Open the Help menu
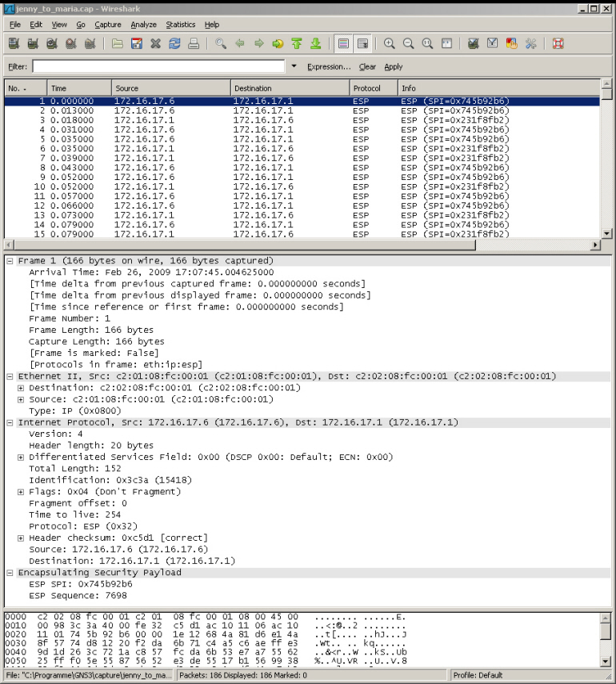The width and height of the screenshot is (616, 684). coord(211,25)
